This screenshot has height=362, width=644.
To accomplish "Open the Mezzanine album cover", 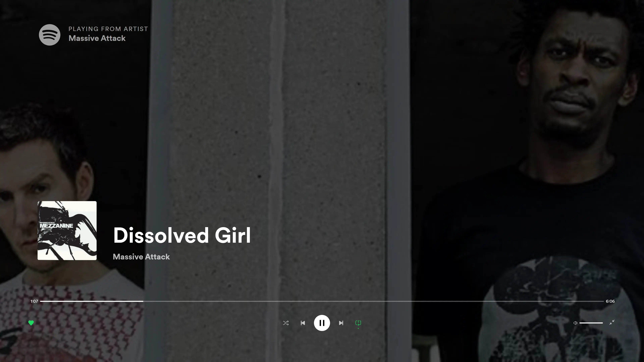I will point(67,231).
